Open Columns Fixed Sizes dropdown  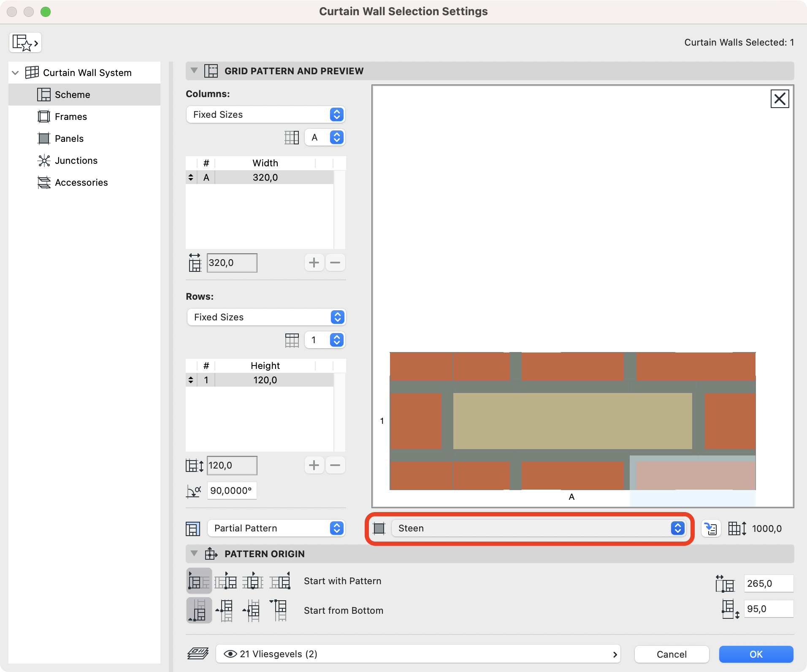click(x=266, y=114)
